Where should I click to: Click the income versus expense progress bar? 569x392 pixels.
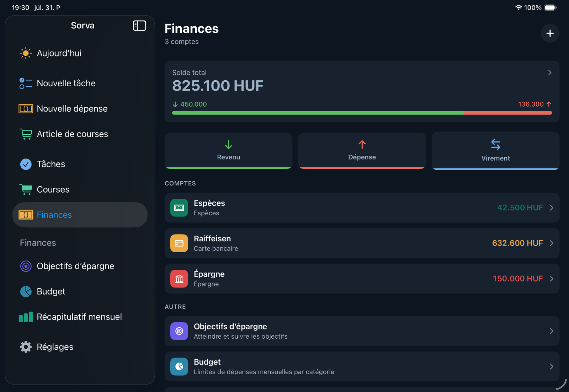click(362, 113)
